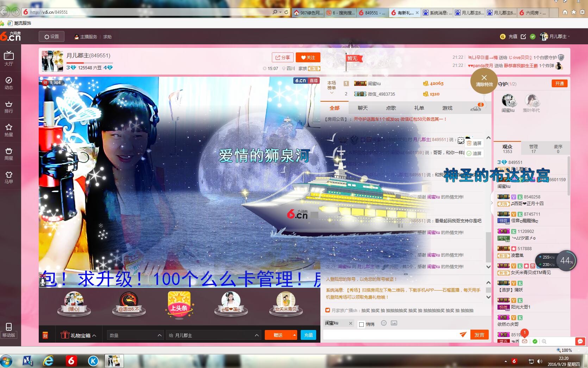Click the microphone icon on video

tap(43, 282)
